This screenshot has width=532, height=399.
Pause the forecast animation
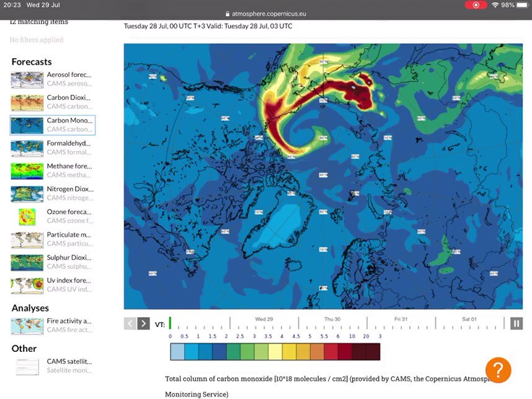516,323
